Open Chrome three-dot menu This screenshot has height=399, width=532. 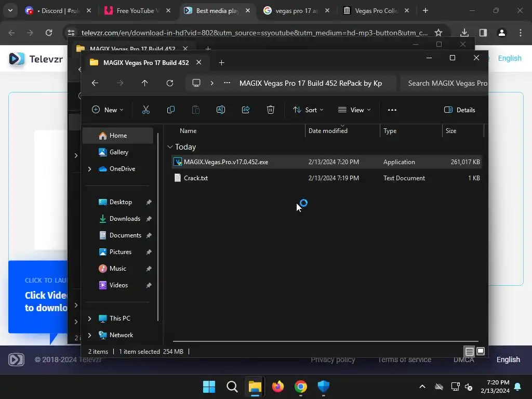[x=521, y=33]
